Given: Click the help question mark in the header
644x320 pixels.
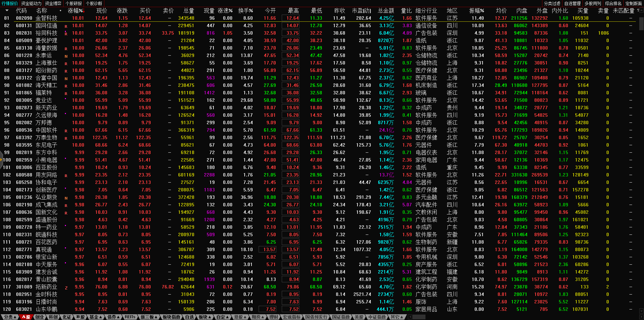Looking at the screenshot, I should tap(638, 11).
